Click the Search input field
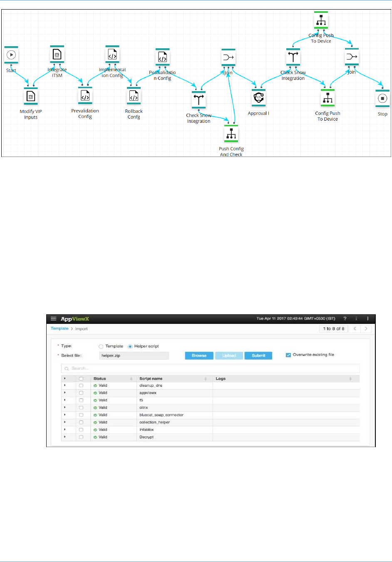392x562 pixels. (210, 368)
